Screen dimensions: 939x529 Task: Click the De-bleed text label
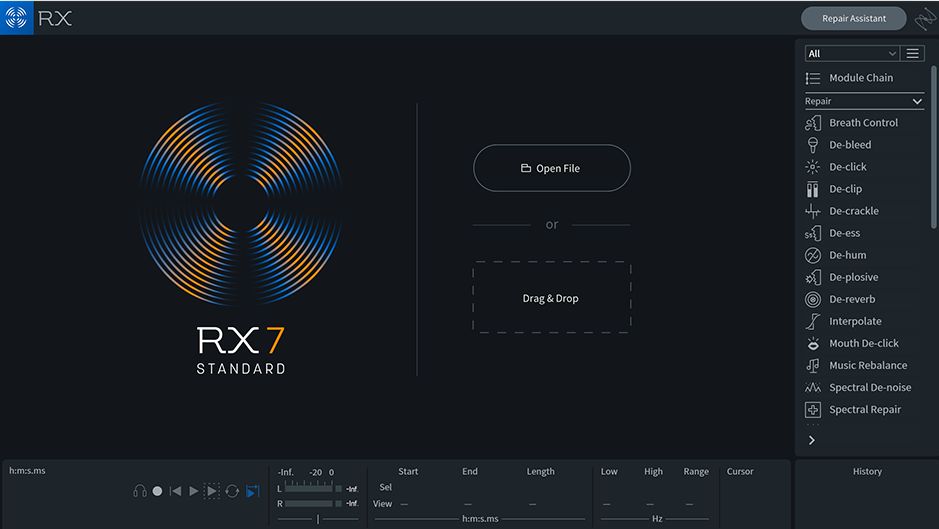click(850, 145)
